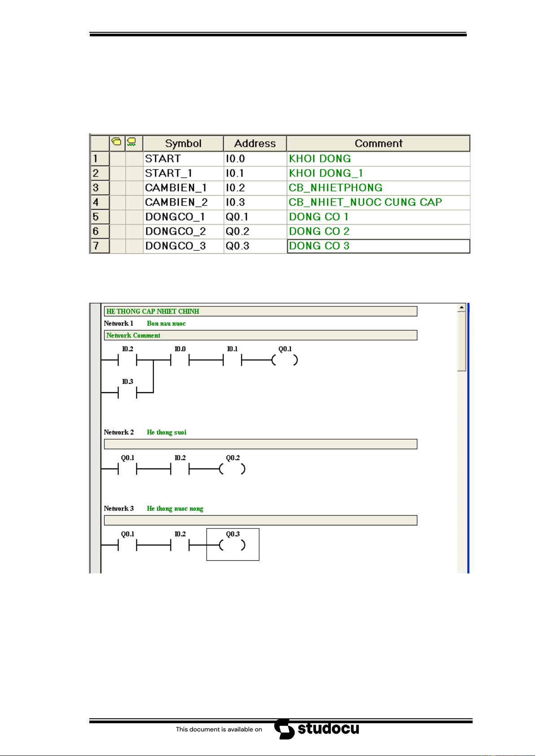Select the Q0.2 coil in Network 2
Image resolution: width=535 pixels, height=756 pixels.
pyautogui.click(x=232, y=469)
